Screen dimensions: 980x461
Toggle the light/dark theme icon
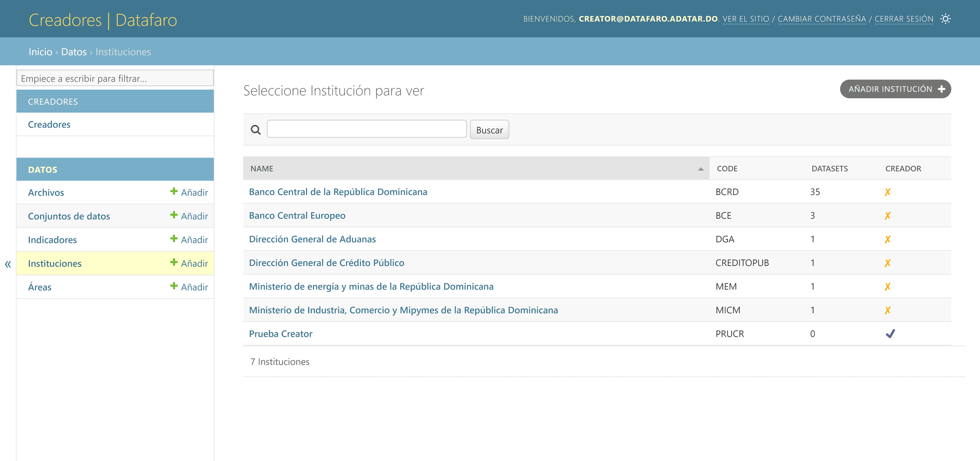click(945, 19)
